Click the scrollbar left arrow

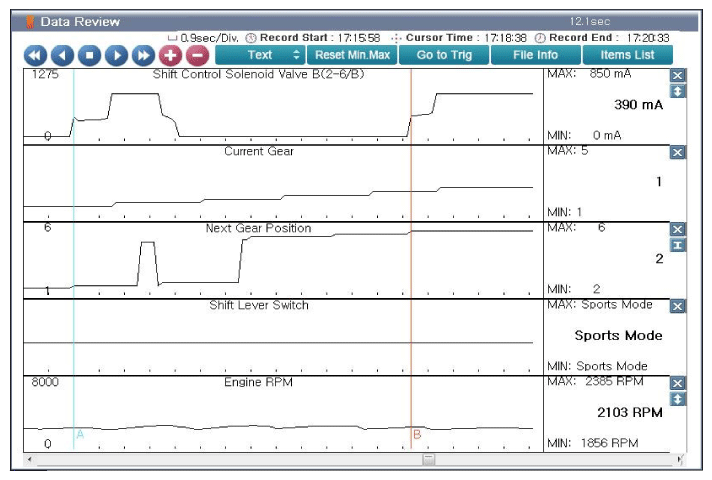[30, 459]
